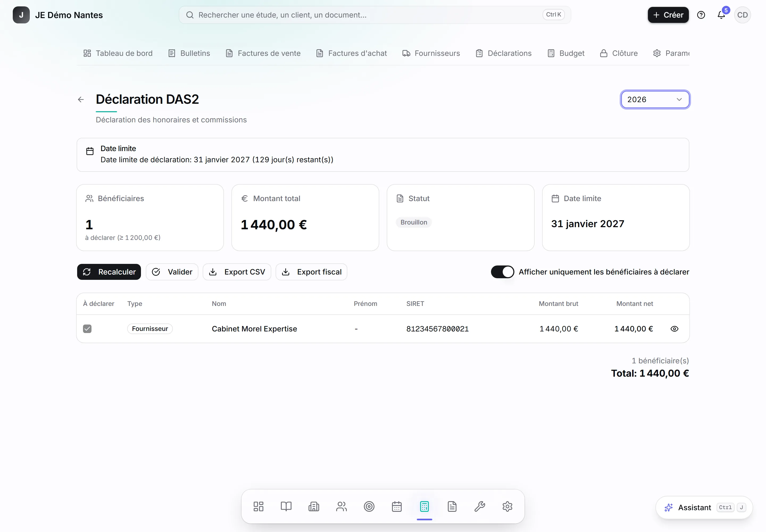Image resolution: width=766 pixels, height=532 pixels.
Task: Click the 31 janvier 2027 value in the Date limite card
Action: coord(588,224)
